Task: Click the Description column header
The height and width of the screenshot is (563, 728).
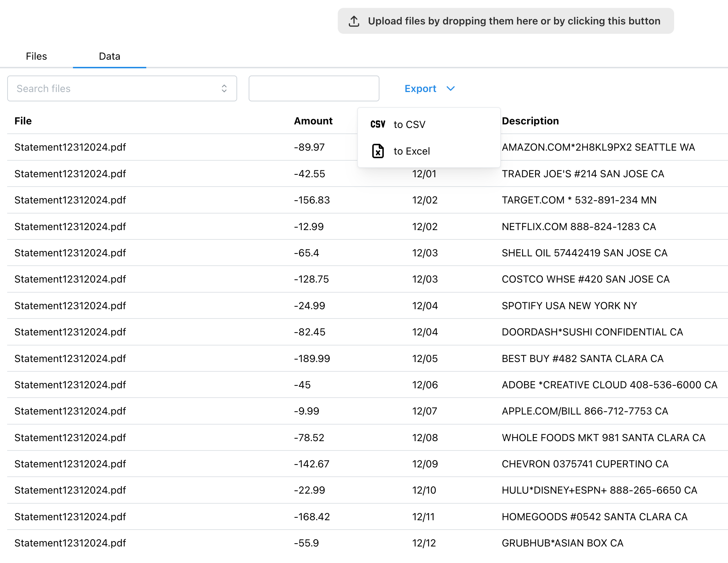Action: 530,121
